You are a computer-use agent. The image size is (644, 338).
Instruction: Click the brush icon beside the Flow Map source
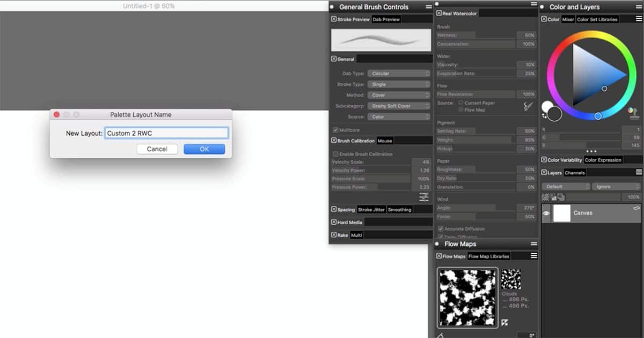click(x=528, y=105)
